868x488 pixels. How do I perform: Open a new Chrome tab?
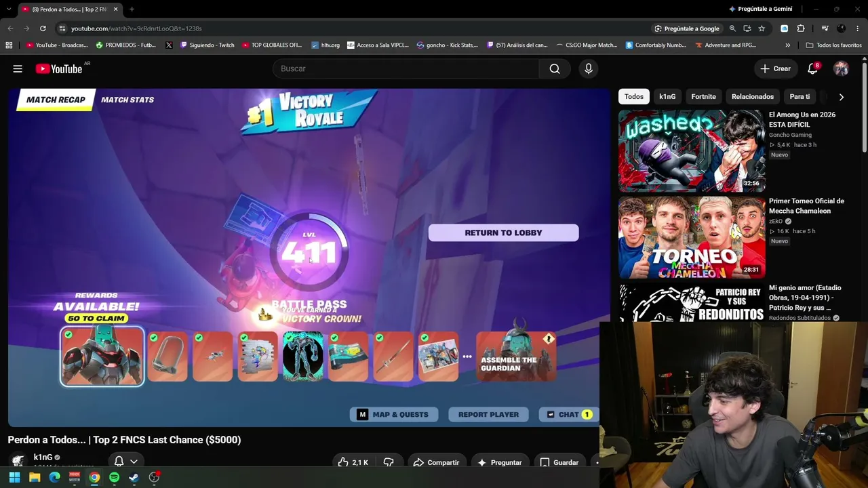132,9
